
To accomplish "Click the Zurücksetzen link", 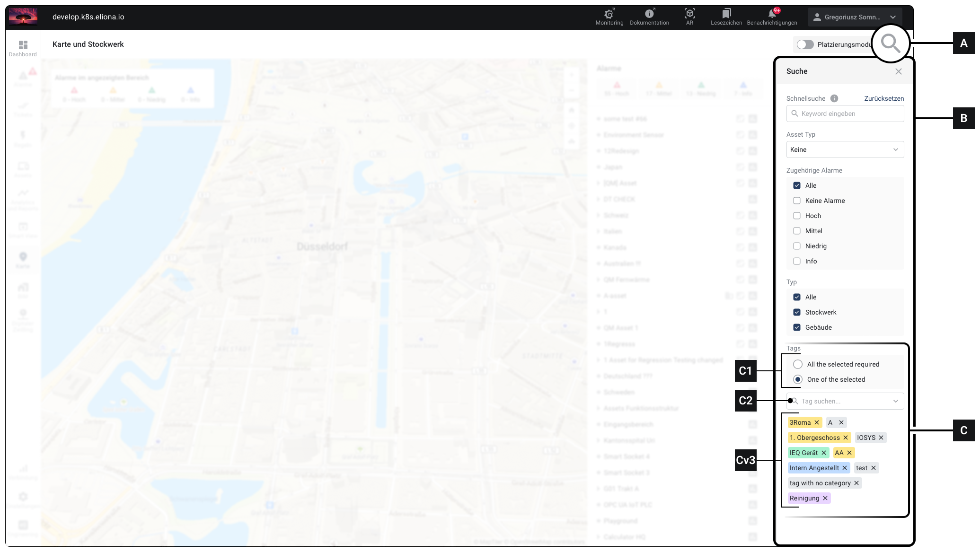I will click(883, 98).
